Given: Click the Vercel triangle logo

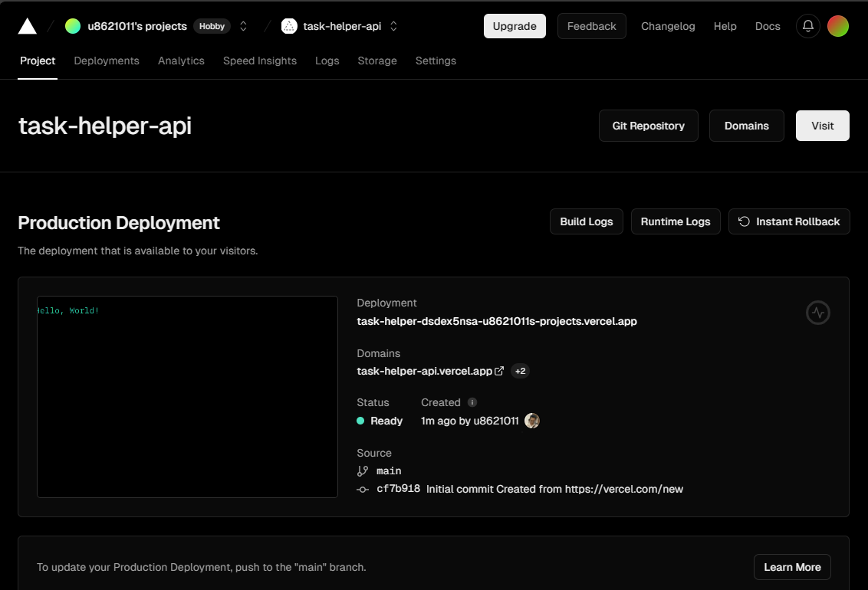Looking at the screenshot, I should [x=28, y=25].
